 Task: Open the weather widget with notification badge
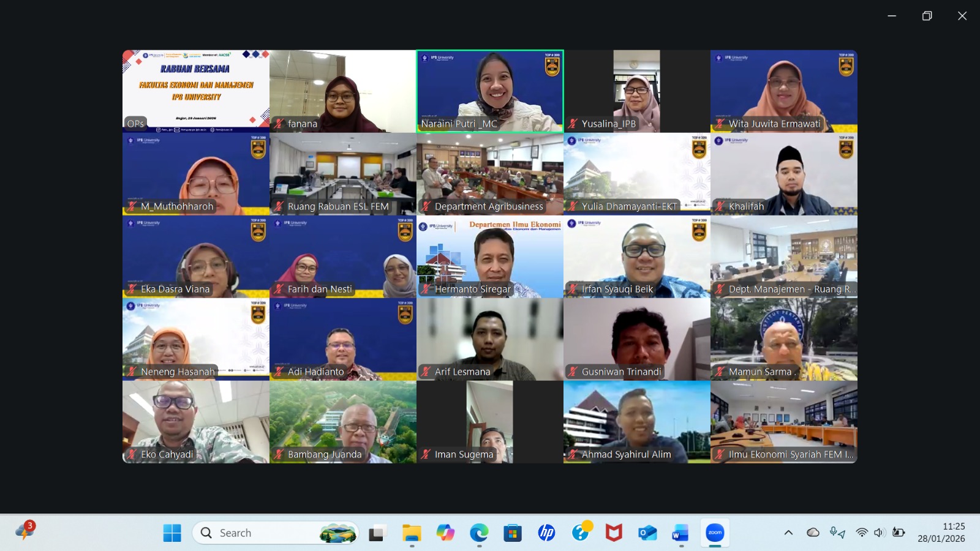(25, 531)
